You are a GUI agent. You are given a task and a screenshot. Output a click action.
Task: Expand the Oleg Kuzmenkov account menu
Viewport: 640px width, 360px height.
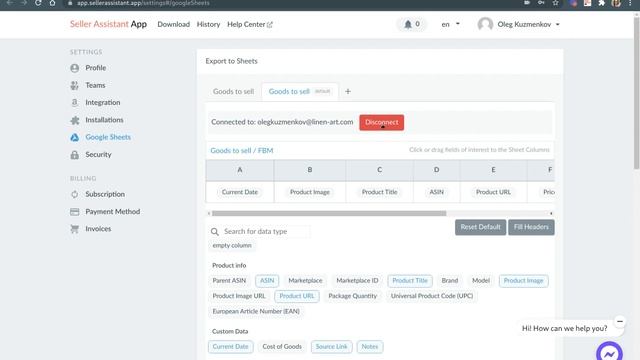pos(528,24)
